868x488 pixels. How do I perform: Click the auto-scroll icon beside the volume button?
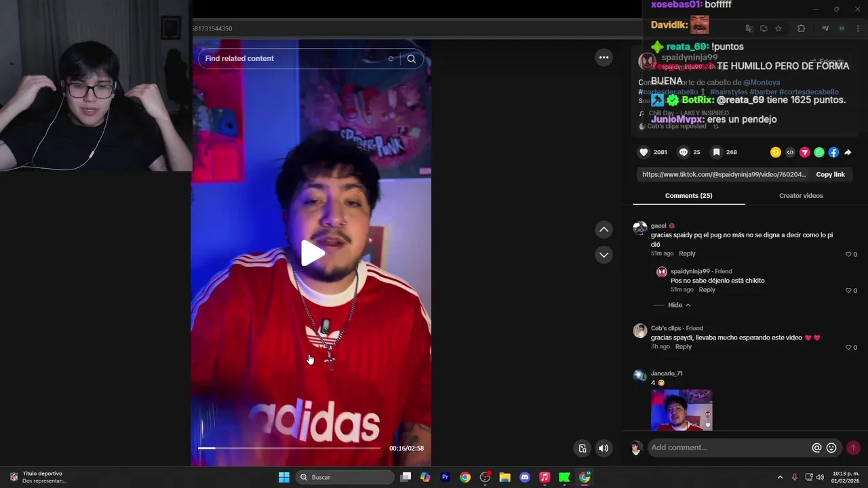click(x=582, y=448)
